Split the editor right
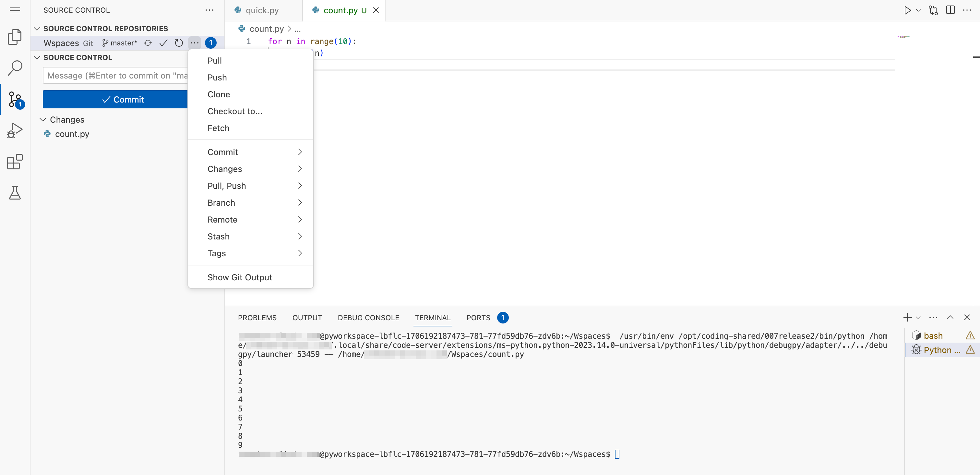This screenshot has height=475, width=980. click(950, 10)
